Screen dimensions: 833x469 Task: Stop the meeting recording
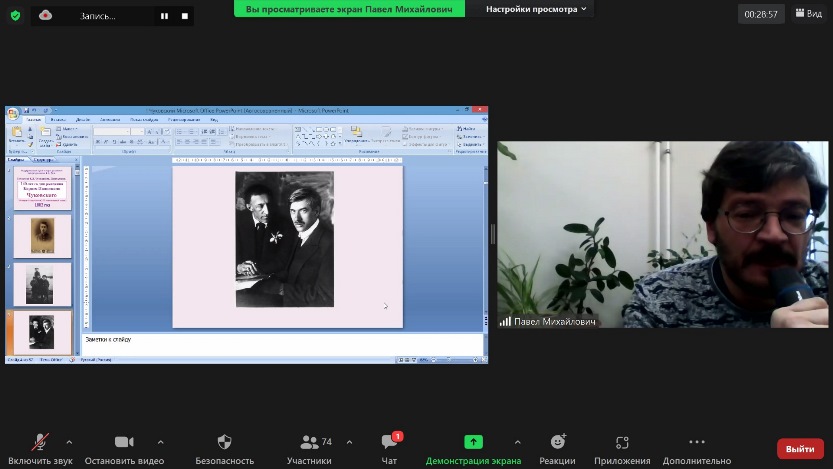click(x=184, y=16)
